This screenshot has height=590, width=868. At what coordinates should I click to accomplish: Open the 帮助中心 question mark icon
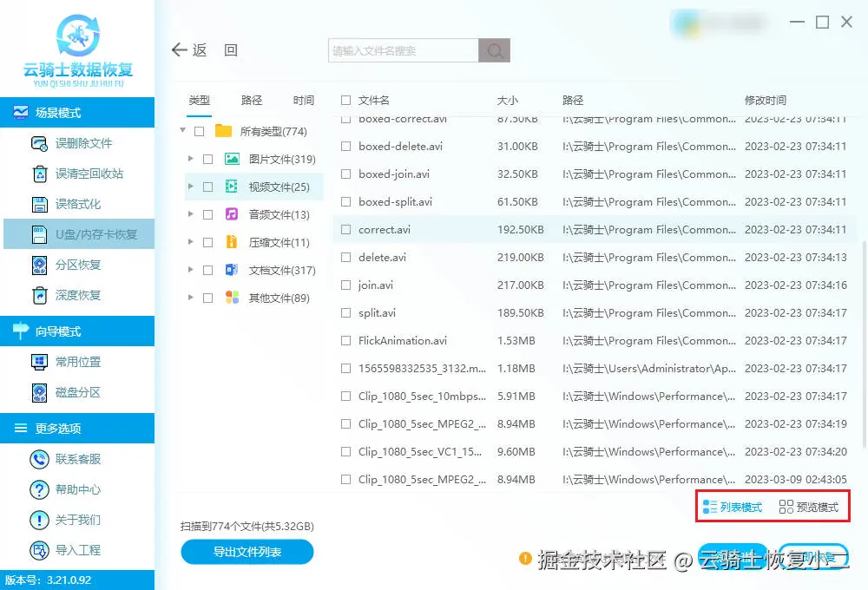[x=39, y=489]
